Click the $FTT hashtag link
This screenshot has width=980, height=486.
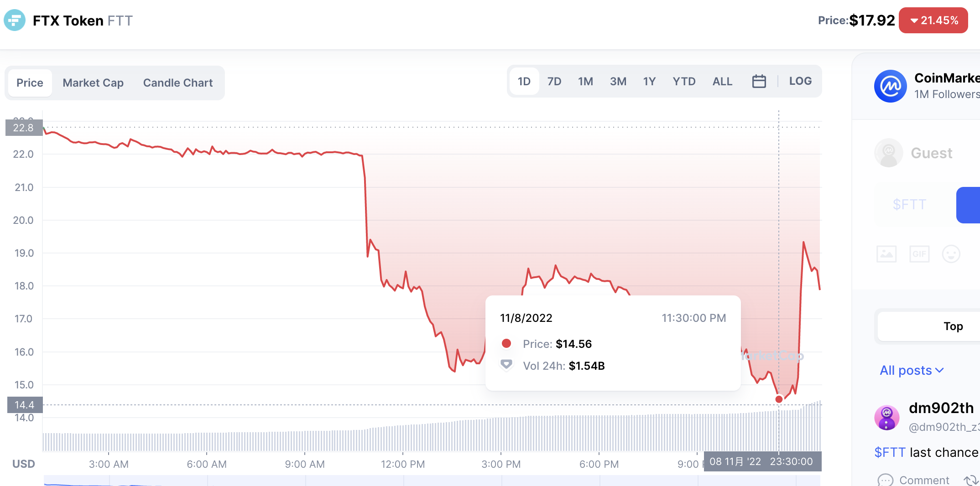[x=890, y=452]
